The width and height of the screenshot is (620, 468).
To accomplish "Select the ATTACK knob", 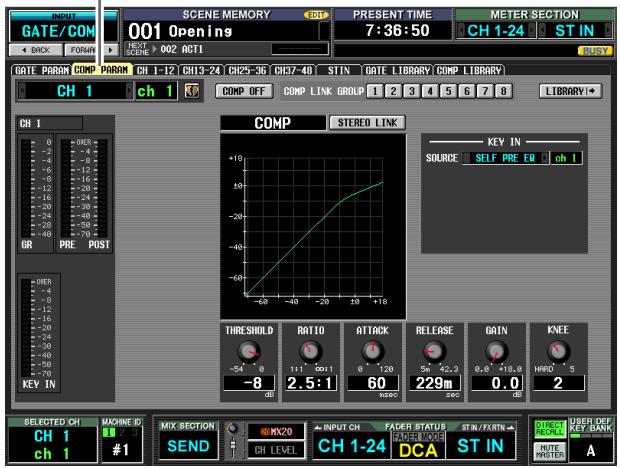I will coord(372,352).
